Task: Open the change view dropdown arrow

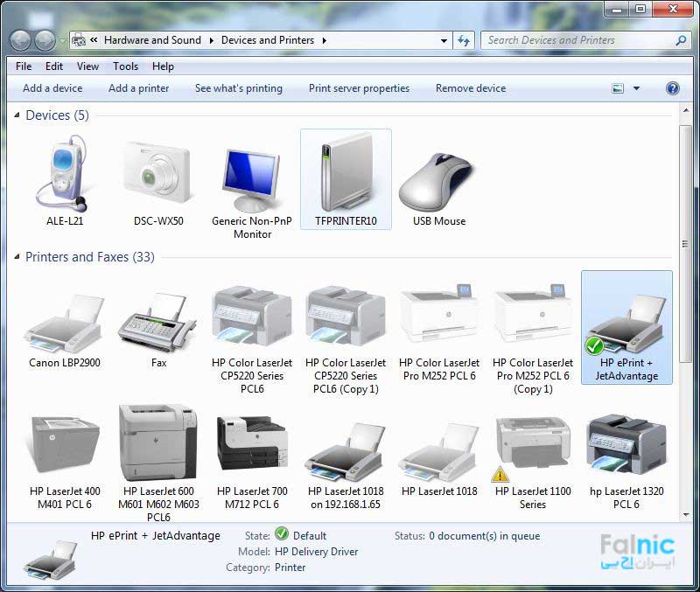Action: click(x=636, y=88)
